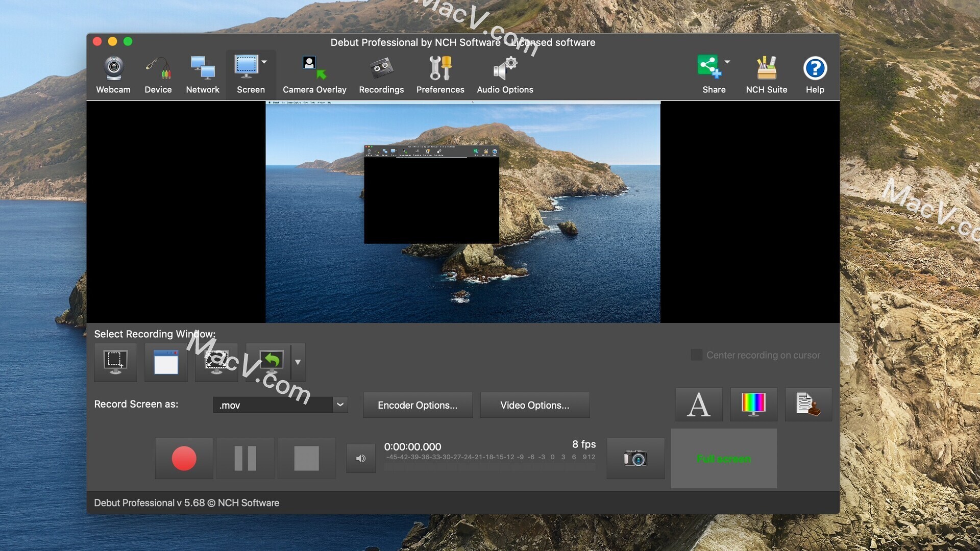Image resolution: width=980 pixels, height=551 pixels.
Task: Open the color effects settings icon
Action: click(x=753, y=405)
